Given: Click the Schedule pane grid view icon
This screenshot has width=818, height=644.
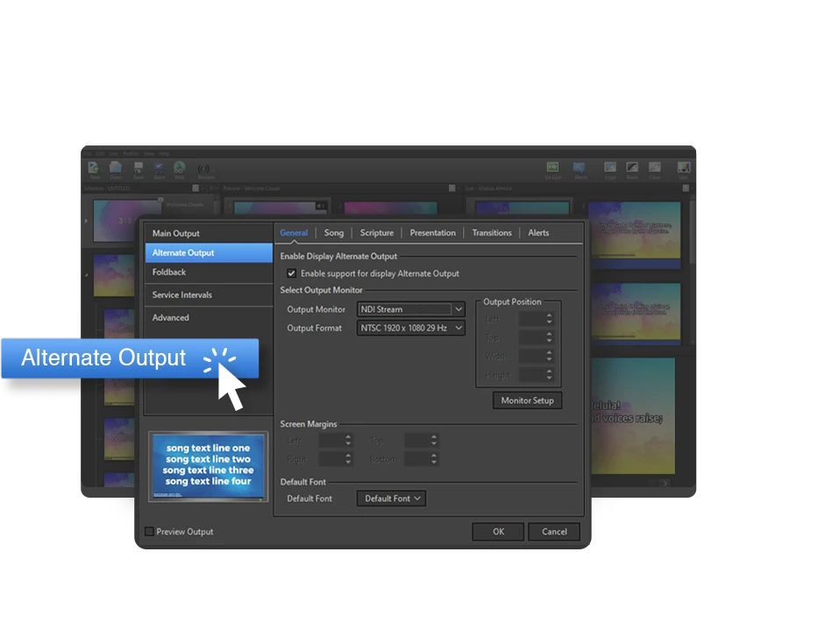Looking at the screenshot, I should [x=196, y=188].
